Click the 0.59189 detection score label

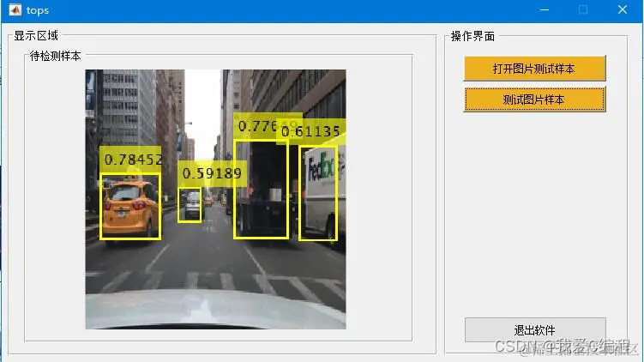[x=212, y=173]
